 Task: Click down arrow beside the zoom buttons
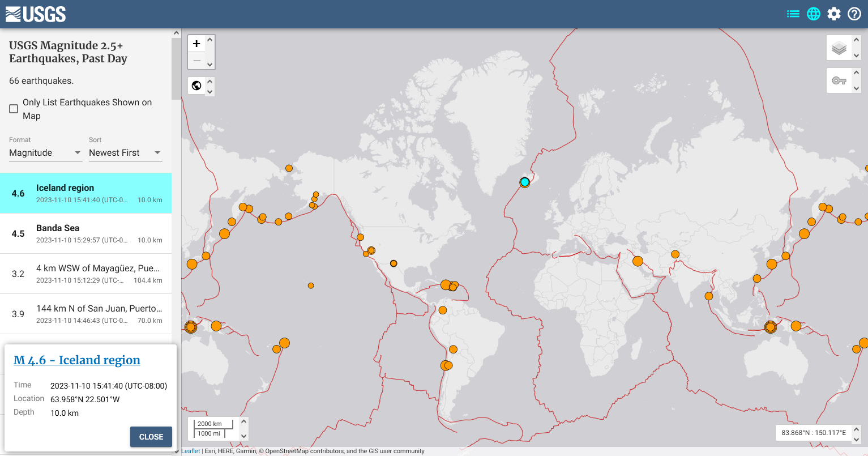coord(210,65)
